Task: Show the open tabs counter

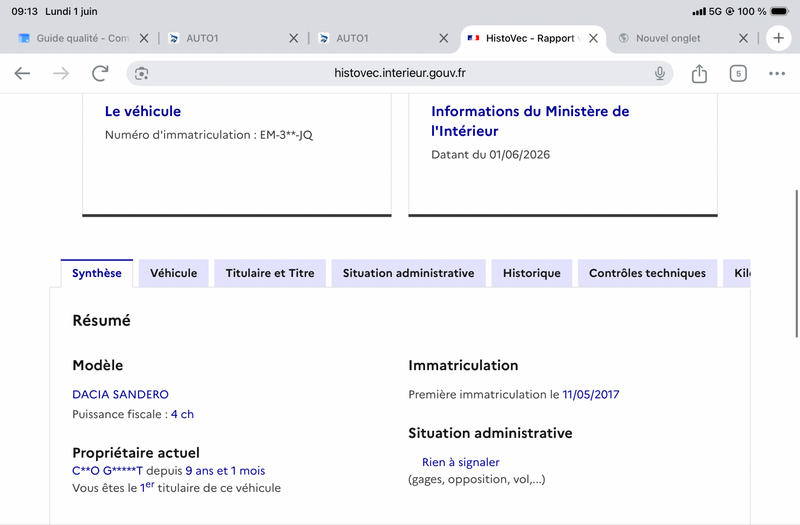Action: click(x=738, y=73)
